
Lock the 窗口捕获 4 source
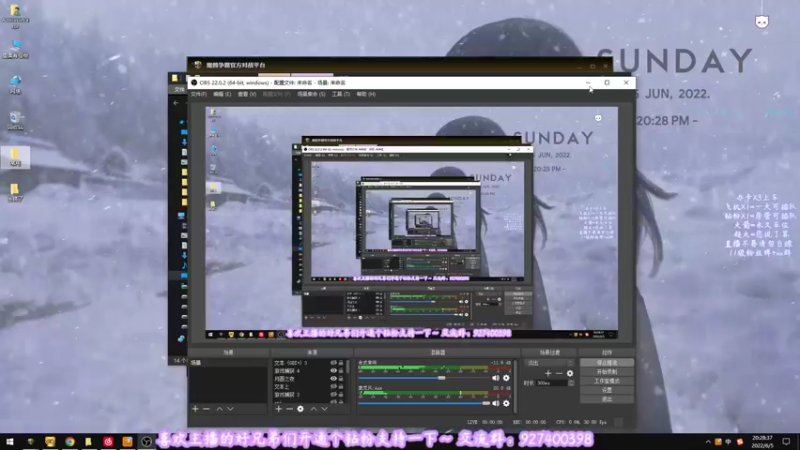(341, 371)
